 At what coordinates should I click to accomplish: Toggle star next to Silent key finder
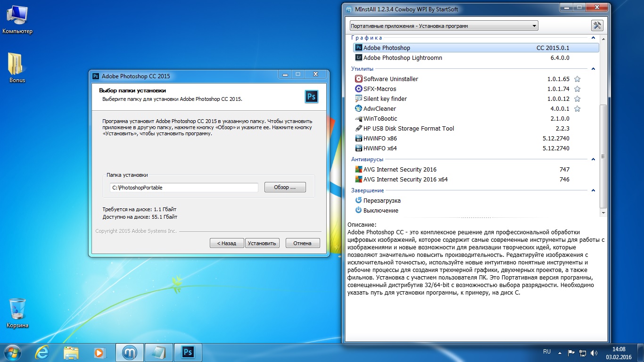click(577, 99)
